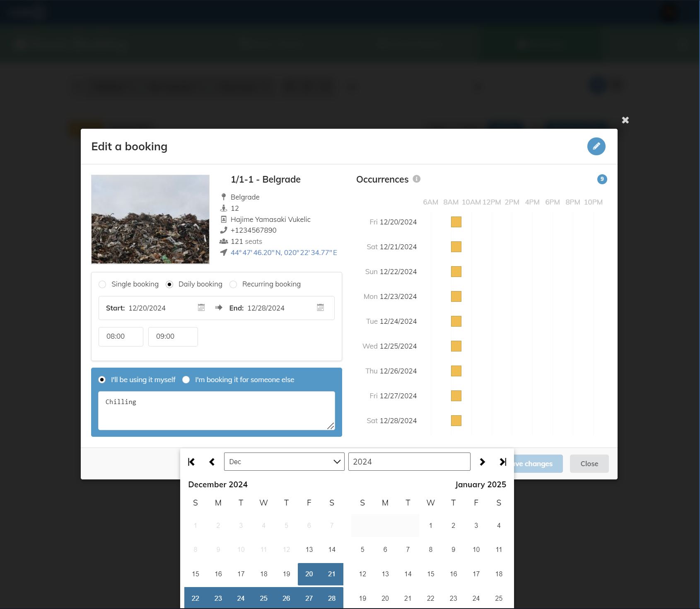Click the Tue 12/24/2024 occurrence block
Viewport: 700px width, 609px height.
456,321
